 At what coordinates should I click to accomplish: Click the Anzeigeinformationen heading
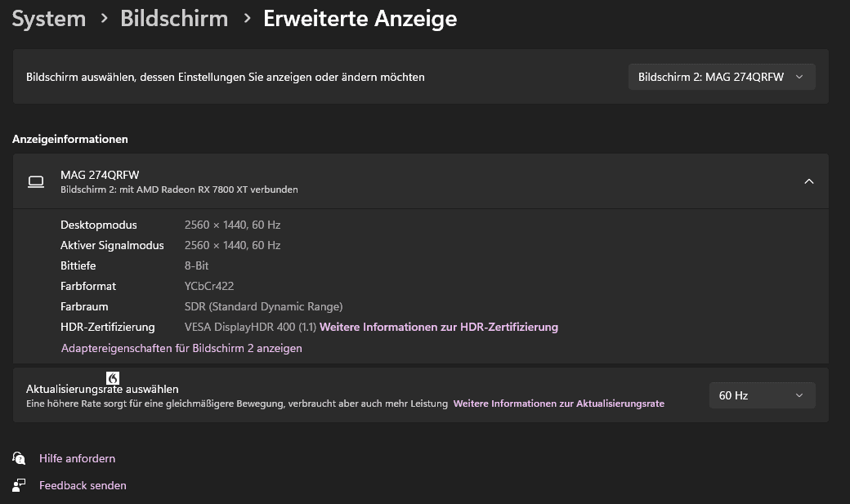point(70,140)
